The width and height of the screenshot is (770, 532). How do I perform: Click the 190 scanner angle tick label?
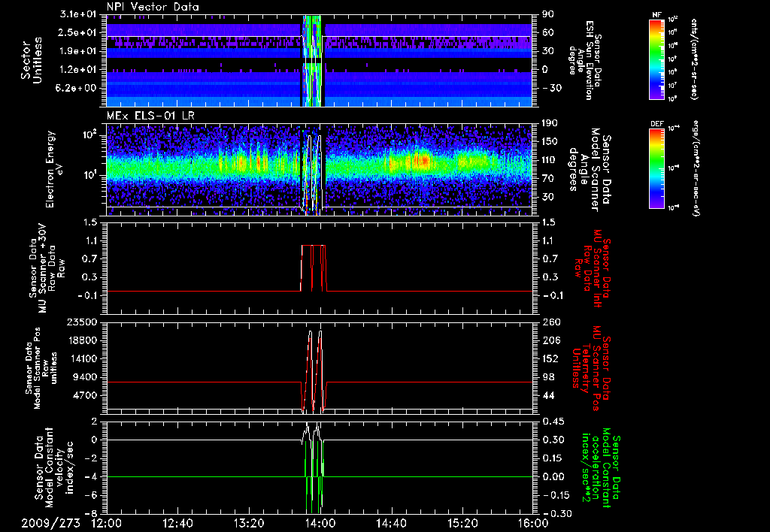click(x=549, y=123)
